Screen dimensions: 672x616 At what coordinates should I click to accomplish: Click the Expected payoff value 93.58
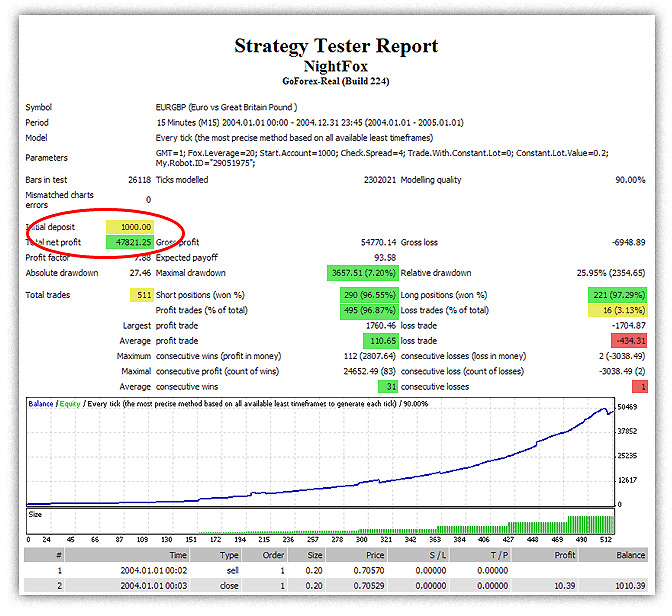pos(385,258)
